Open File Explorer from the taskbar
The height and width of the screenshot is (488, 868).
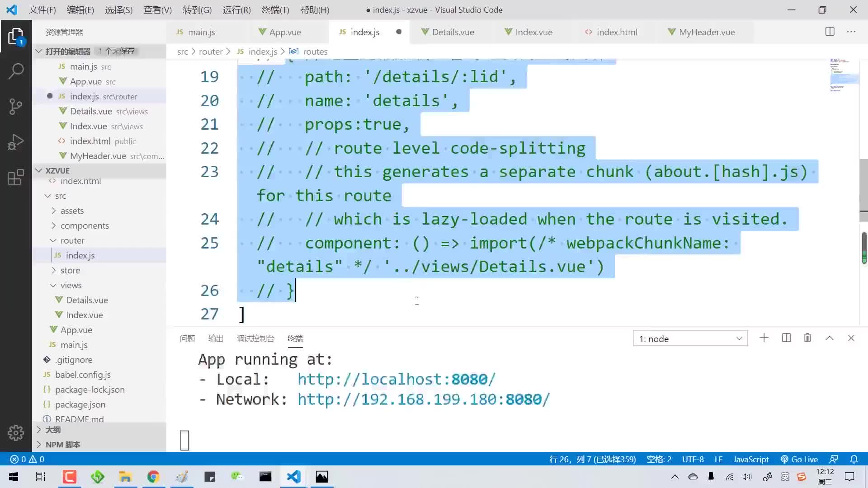click(125, 477)
